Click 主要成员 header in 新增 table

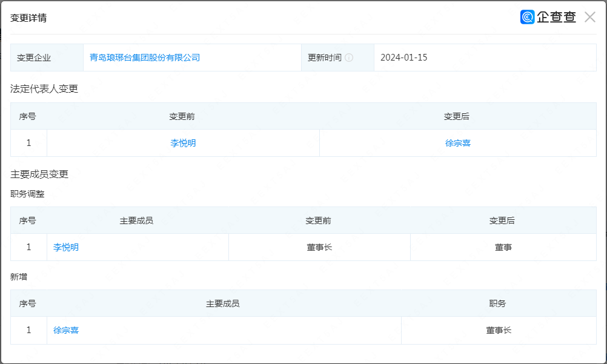tap(222, 303)
